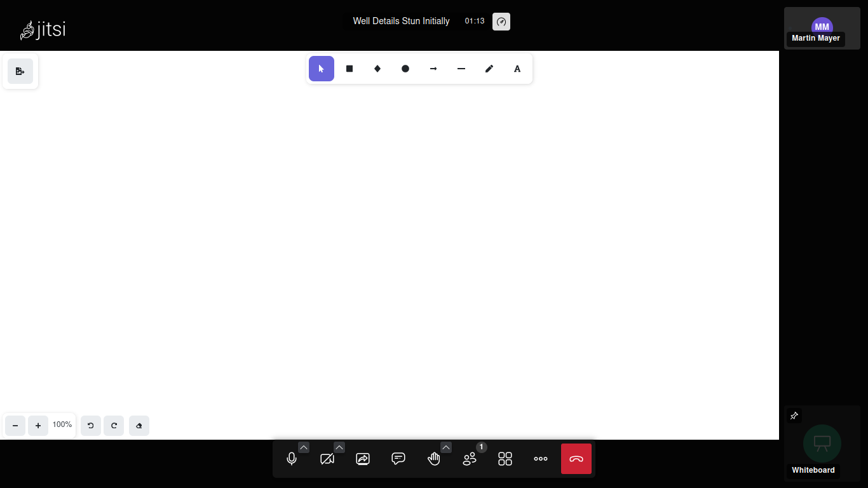The width and height of the screenshot is (868, 488).
Task: Expand the raise hand reactions menu
Action: point(446,447)
